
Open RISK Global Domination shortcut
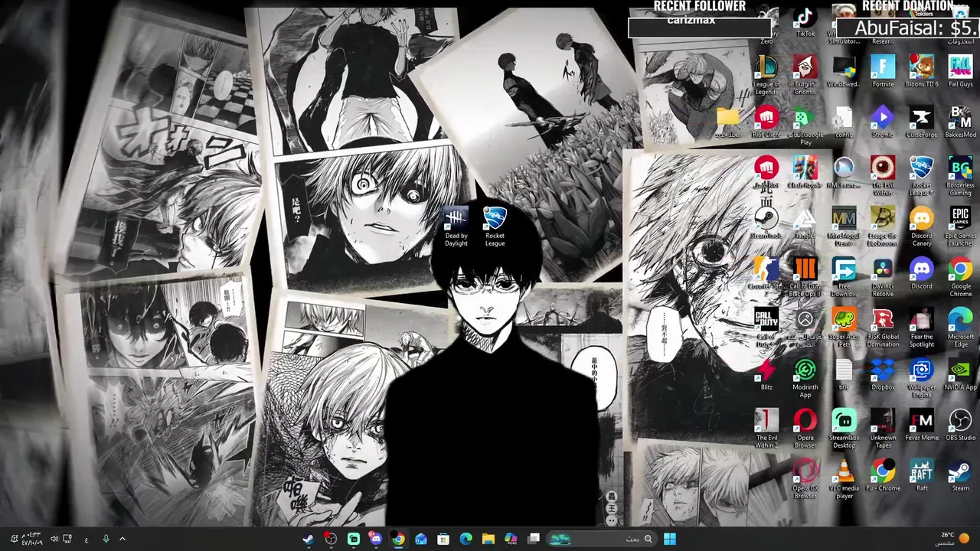[883, 327]
